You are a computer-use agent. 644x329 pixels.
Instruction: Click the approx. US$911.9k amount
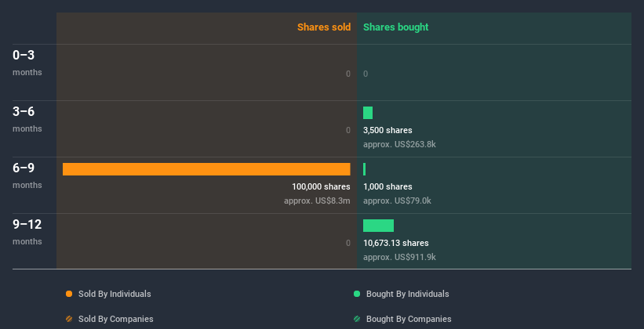tap(399, 257)
